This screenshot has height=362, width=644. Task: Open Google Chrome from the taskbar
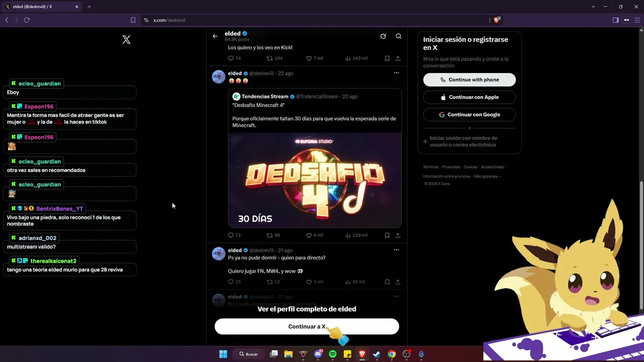pos(391,354)
